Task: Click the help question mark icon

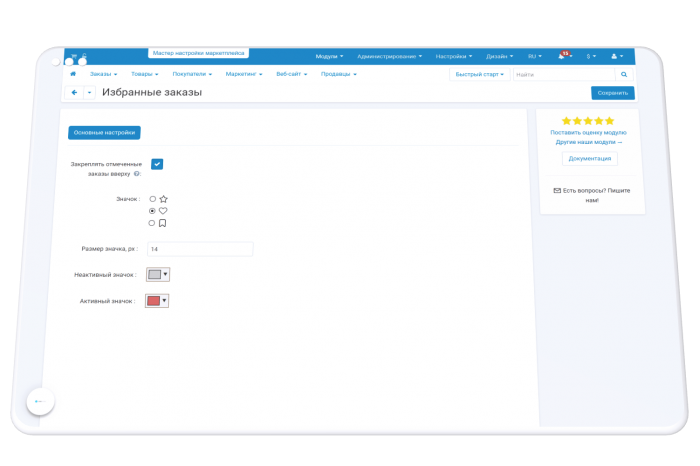Action: coord(137,174)
